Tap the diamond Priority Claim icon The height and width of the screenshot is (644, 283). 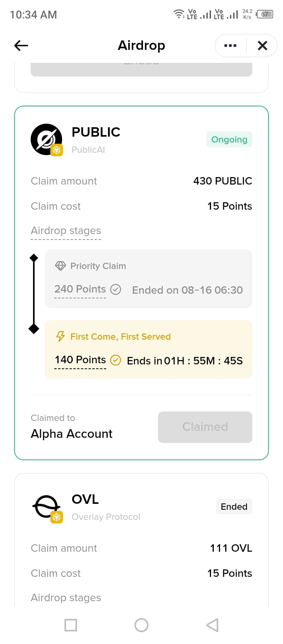tap(60, 266)
